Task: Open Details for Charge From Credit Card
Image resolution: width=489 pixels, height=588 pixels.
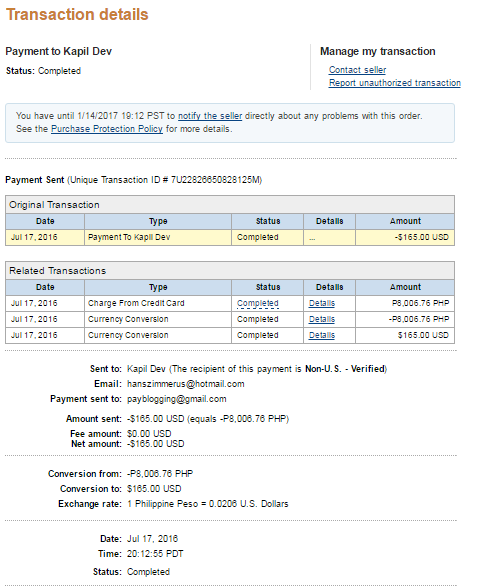Action: click(x=322, y=303)
